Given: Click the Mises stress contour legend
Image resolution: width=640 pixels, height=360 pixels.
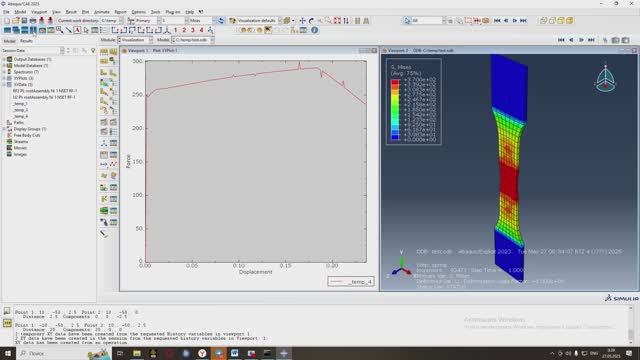Looking at the screenshot, I should (x=414, y=102).
